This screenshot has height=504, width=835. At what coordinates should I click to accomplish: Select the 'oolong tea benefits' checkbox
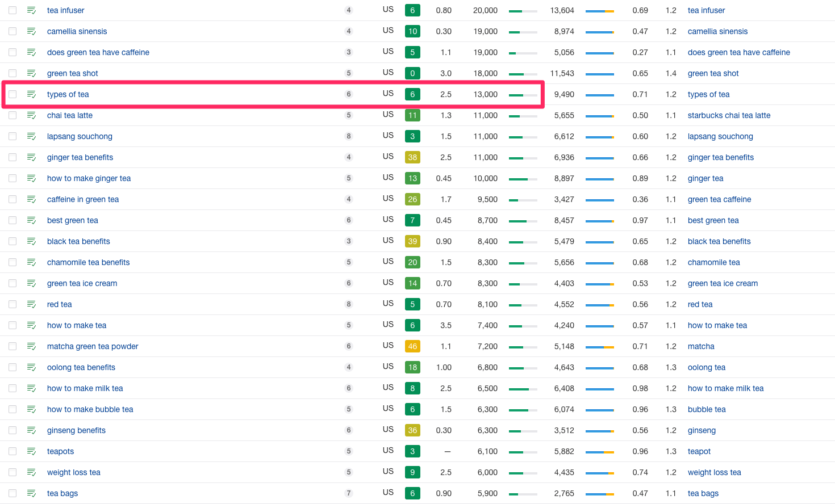(12, 367)
